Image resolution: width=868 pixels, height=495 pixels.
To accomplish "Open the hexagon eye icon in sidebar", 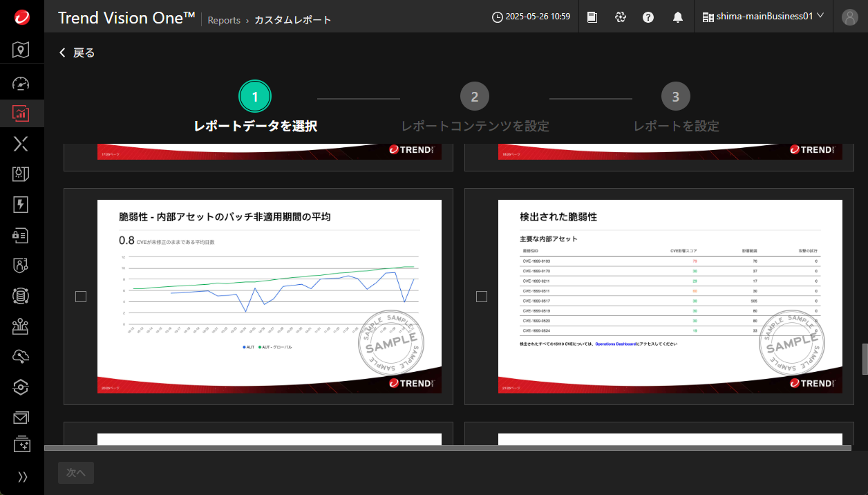I will [21, 387].
